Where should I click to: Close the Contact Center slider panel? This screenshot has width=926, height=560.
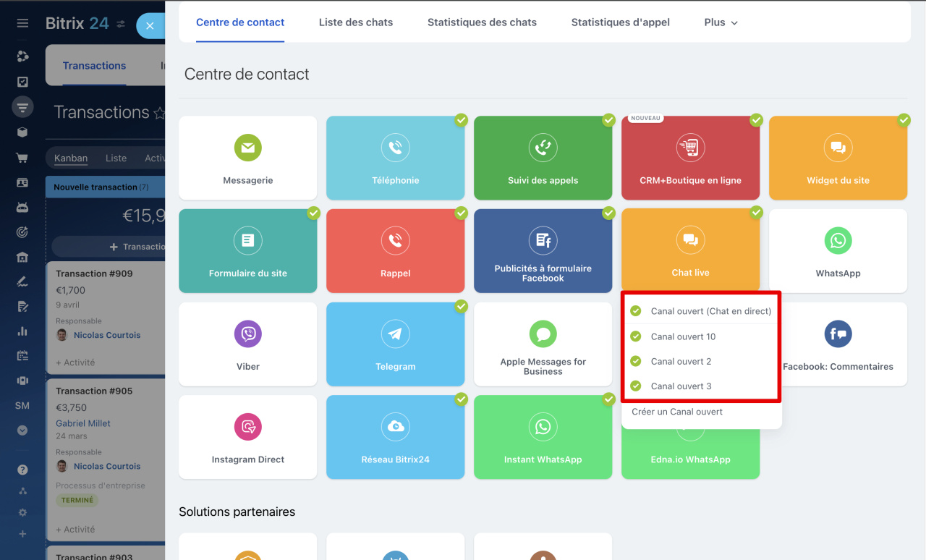150,25
